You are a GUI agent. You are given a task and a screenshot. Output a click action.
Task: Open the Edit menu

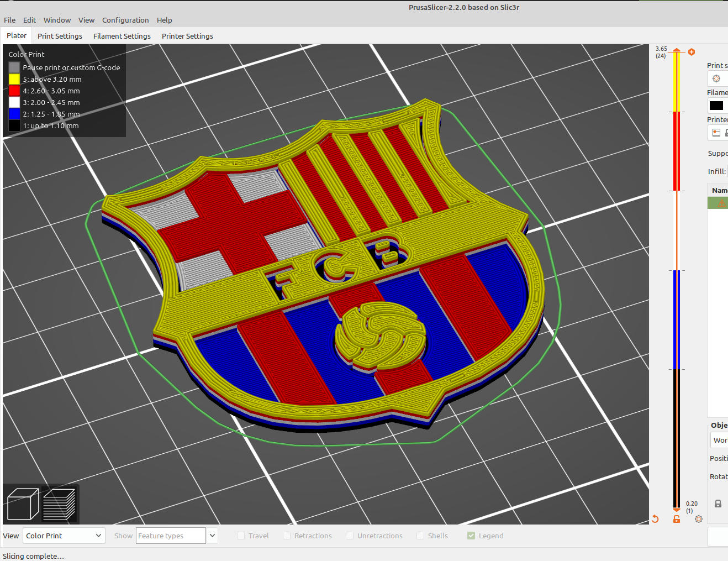(x=29, y=20)
